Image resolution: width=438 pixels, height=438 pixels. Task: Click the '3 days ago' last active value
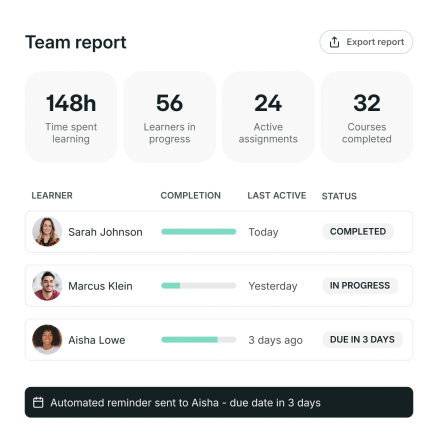[275, 340]
